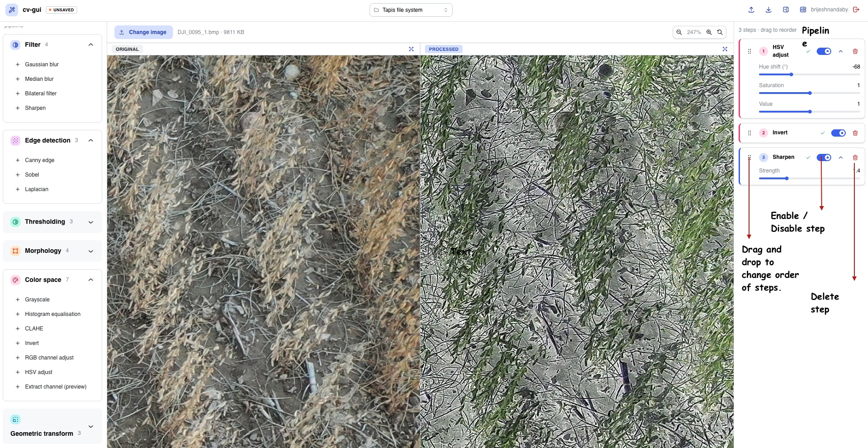Click the download icon in top bar
Screen dimensions: 868x448
[x=769, y=10]
